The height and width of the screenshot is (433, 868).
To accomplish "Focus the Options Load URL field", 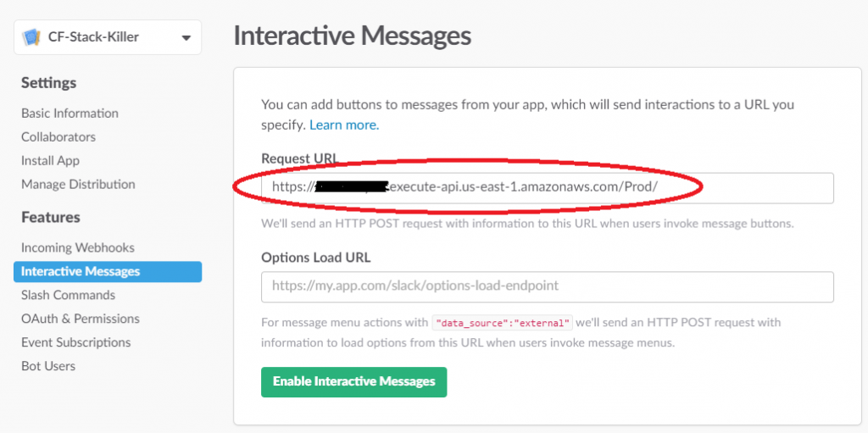I will tap(547, 286).
